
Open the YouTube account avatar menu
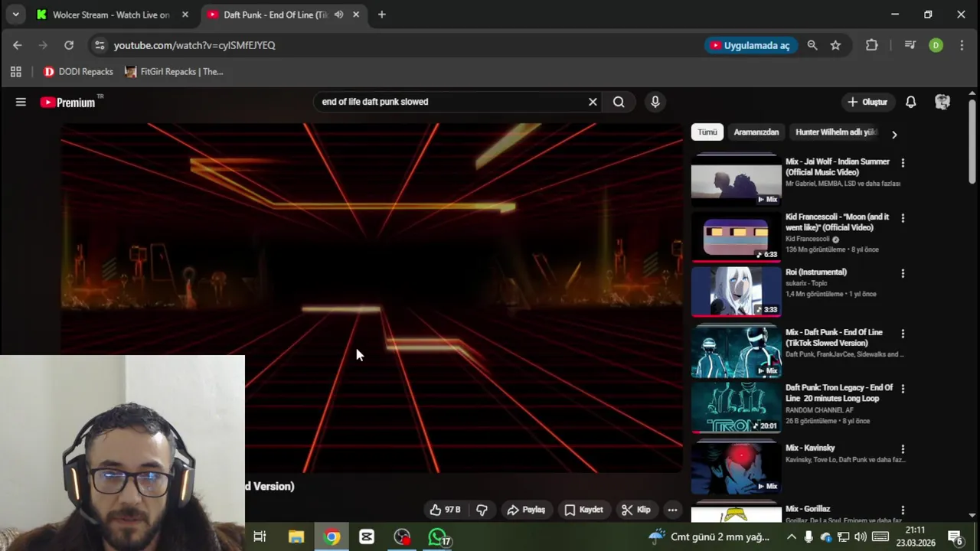pos(942,102)
